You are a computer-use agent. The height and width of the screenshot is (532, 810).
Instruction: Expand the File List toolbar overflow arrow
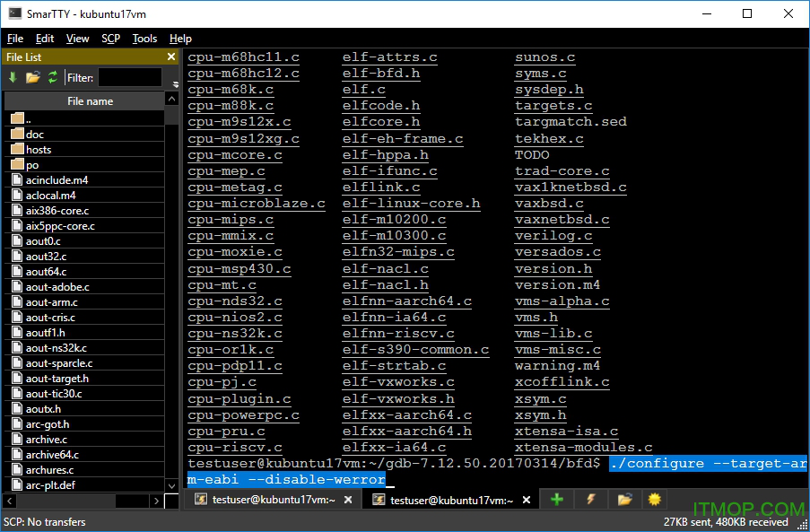point(176,84)
